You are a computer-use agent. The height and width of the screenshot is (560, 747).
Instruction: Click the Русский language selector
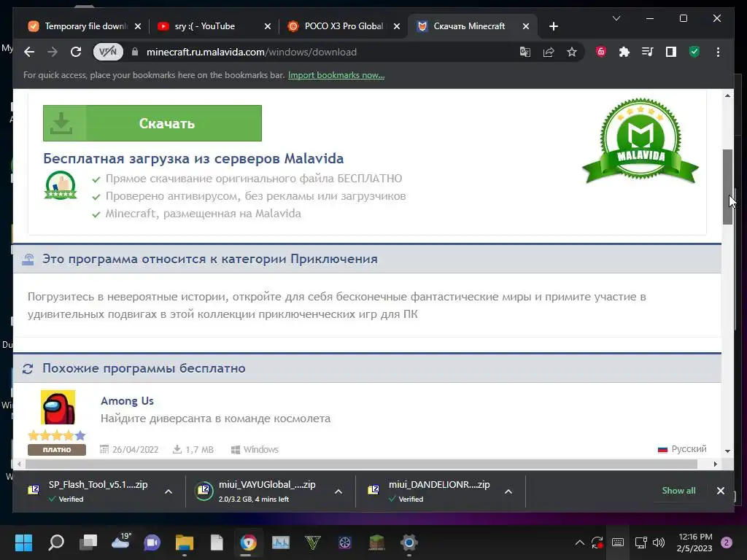pos(682,449)
